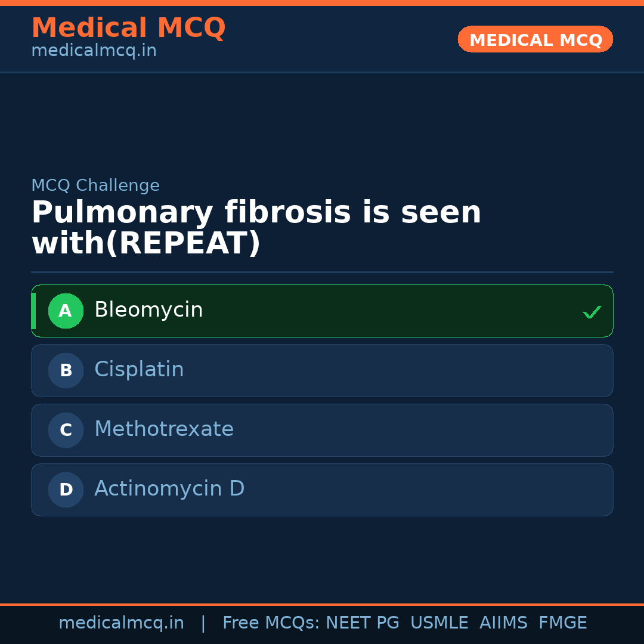Select FMGE in the footer
The width and height of the screenshot is (644, 644).
[x=562, y=623]
